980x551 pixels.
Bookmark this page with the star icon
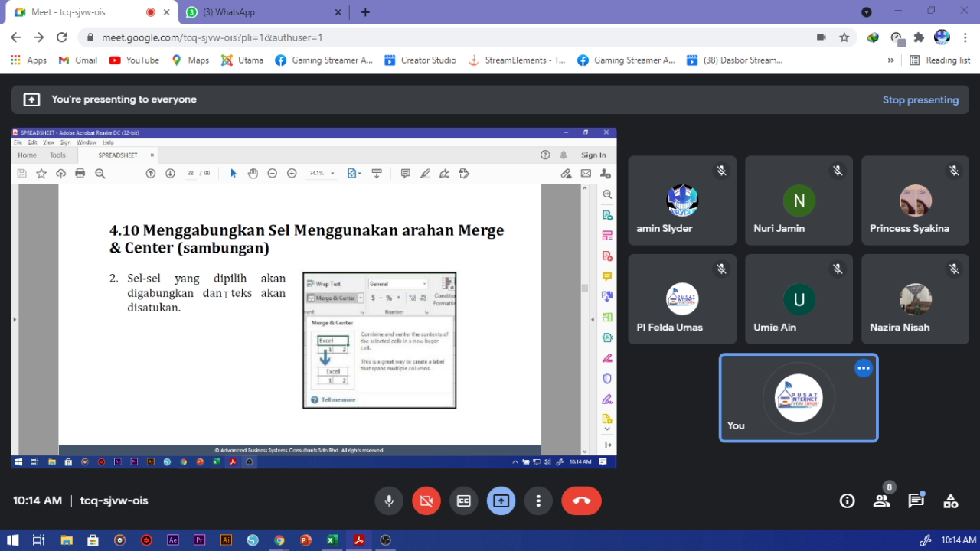click(844, 37)
